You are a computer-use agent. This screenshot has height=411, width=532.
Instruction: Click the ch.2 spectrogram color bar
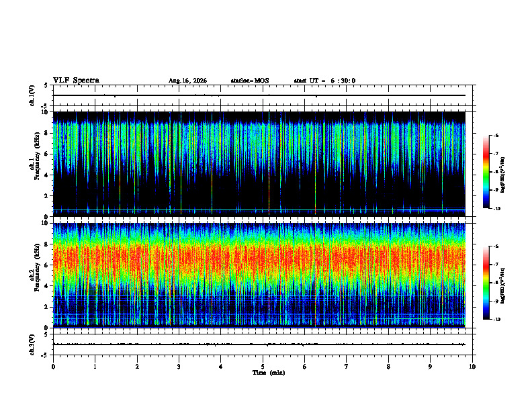point(486,283)
